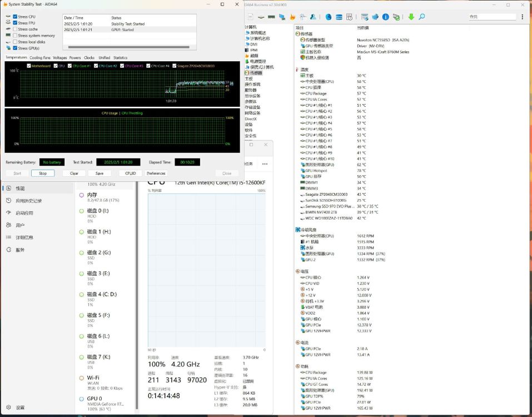Enable the Stress cache checkbox
This screenshot has width=532, height=417.
click(15, 29)
